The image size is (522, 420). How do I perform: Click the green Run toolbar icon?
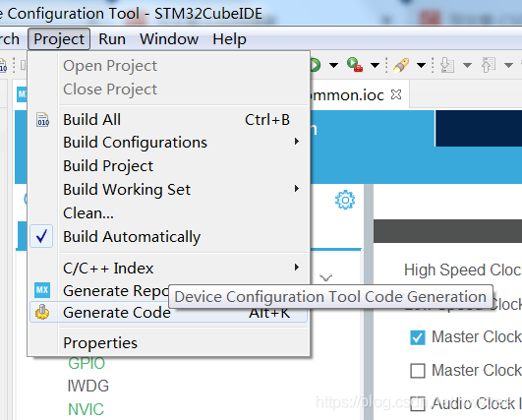[x=316, y=65]
